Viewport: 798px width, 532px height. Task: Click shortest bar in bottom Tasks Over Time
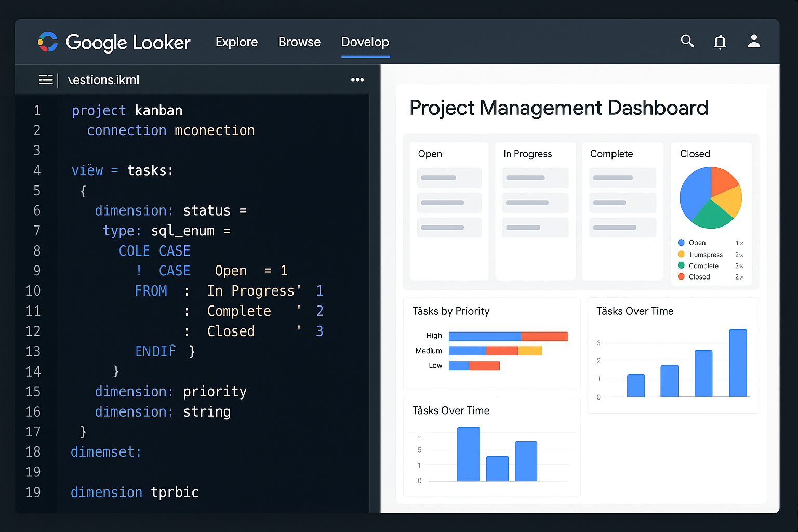497,469
